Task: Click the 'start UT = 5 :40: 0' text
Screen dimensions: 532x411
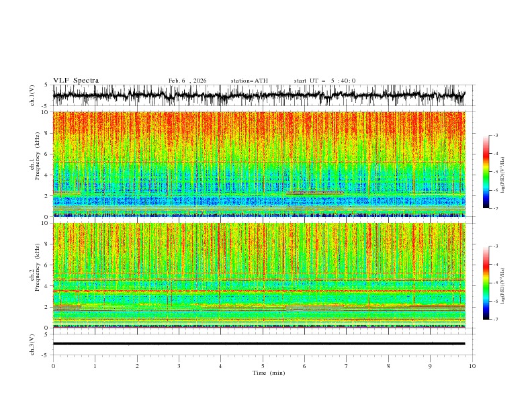Action: point(324,81)
